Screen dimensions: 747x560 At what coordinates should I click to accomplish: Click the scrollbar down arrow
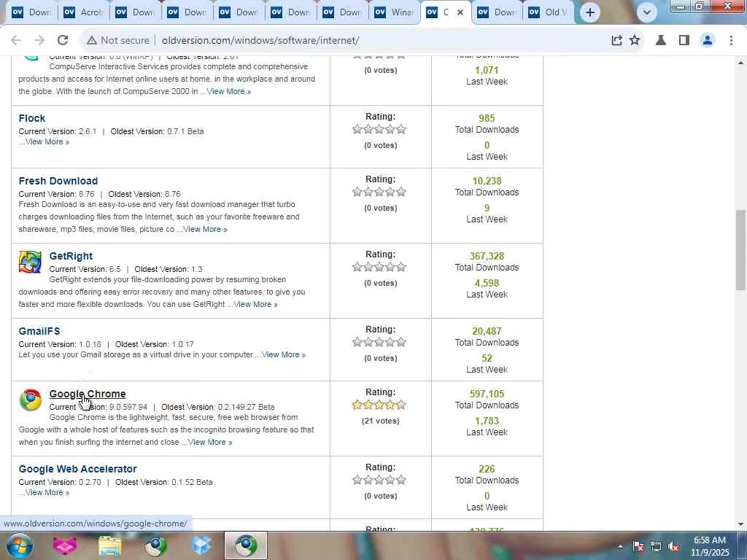click(740, 524)
